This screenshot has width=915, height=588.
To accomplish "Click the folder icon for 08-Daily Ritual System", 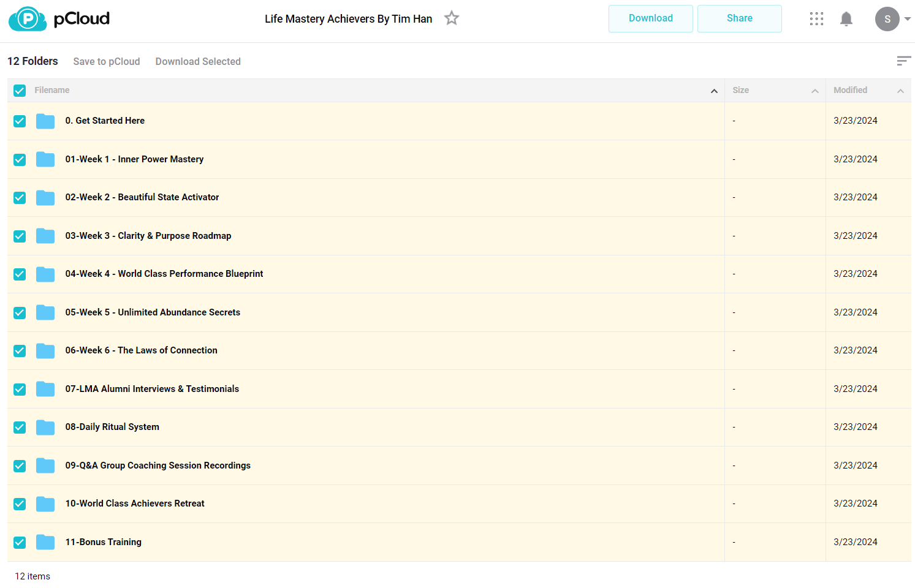I will tap(45, 428).
